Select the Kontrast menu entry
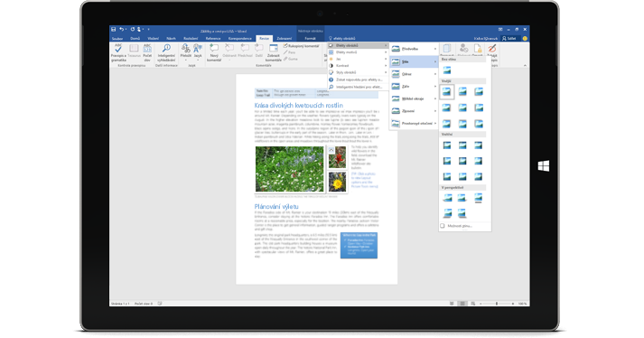Viewport: 644px width, 338px height. (x=359, y=65)
